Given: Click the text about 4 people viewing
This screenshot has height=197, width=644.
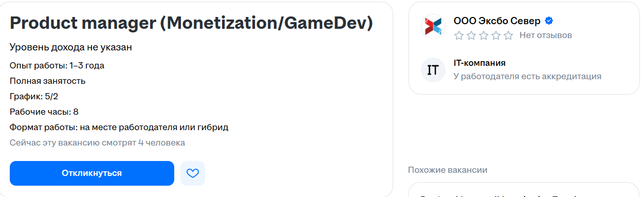Looking at the screenshot, I should click(x=98, y=142).
